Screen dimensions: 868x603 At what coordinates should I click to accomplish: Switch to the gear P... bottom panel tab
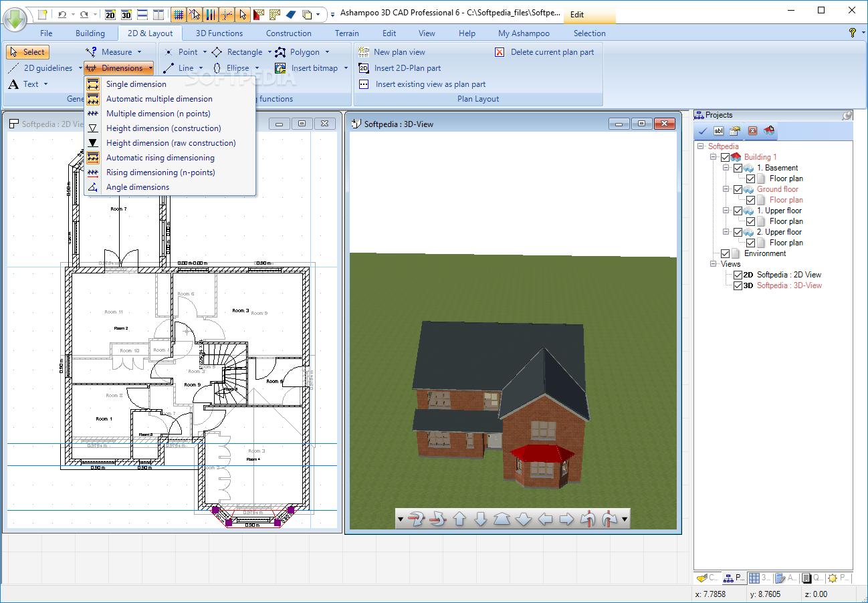840,578
